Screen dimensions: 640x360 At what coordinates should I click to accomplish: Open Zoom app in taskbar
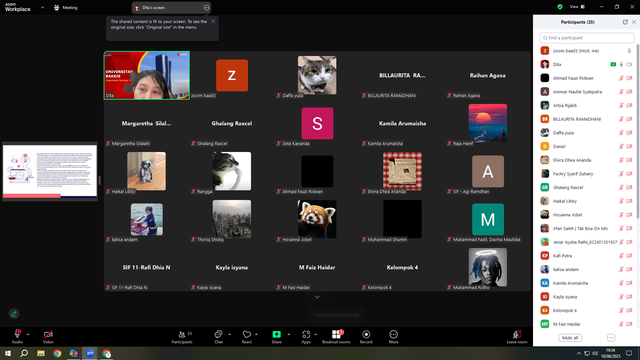[x=90, y=353]
